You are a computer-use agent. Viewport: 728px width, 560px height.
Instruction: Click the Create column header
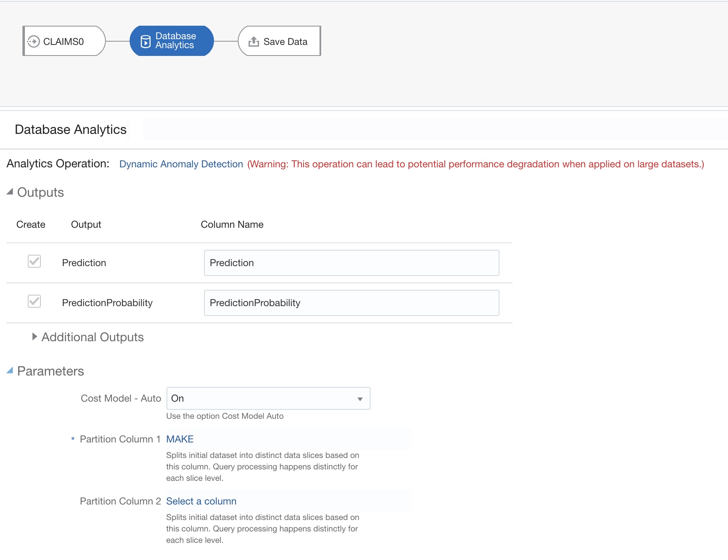tap(31, 224)
